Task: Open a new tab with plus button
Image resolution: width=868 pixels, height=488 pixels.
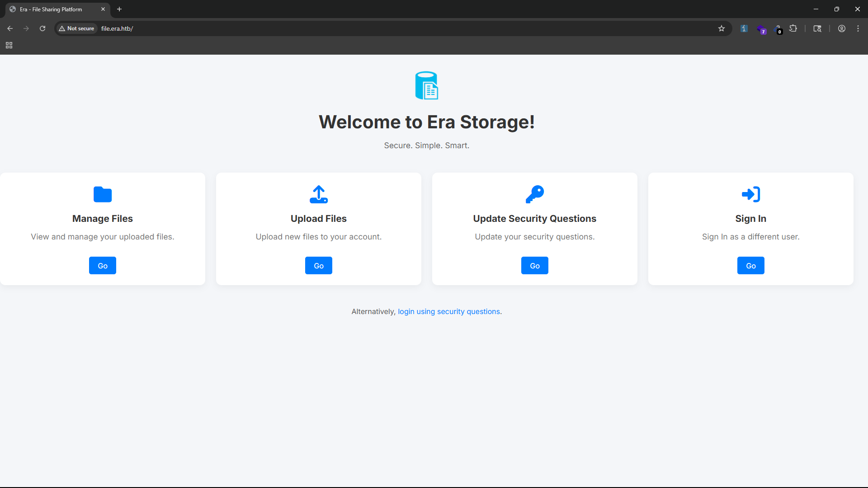Action: tap(119, 9)
